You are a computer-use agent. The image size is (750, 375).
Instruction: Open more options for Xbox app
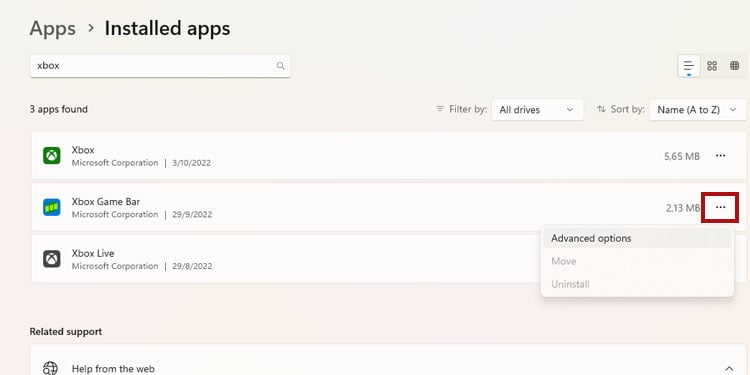720,155
